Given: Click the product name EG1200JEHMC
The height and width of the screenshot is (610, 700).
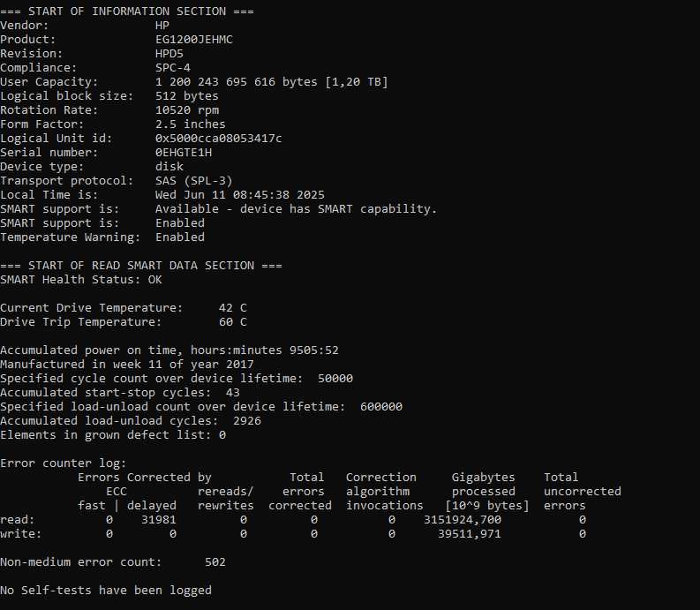Looking at the screenshot, I should point(193,40).
